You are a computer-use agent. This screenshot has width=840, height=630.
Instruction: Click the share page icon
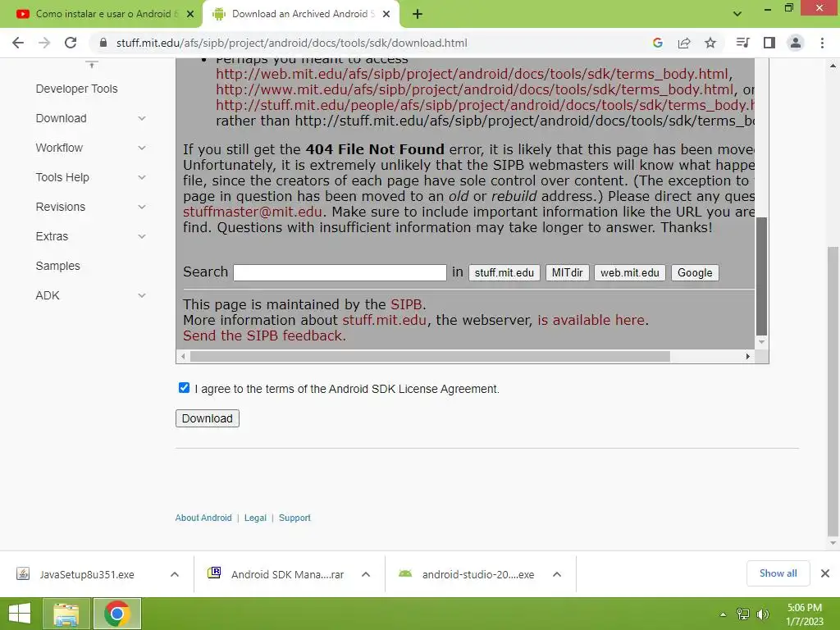[684, 43]
